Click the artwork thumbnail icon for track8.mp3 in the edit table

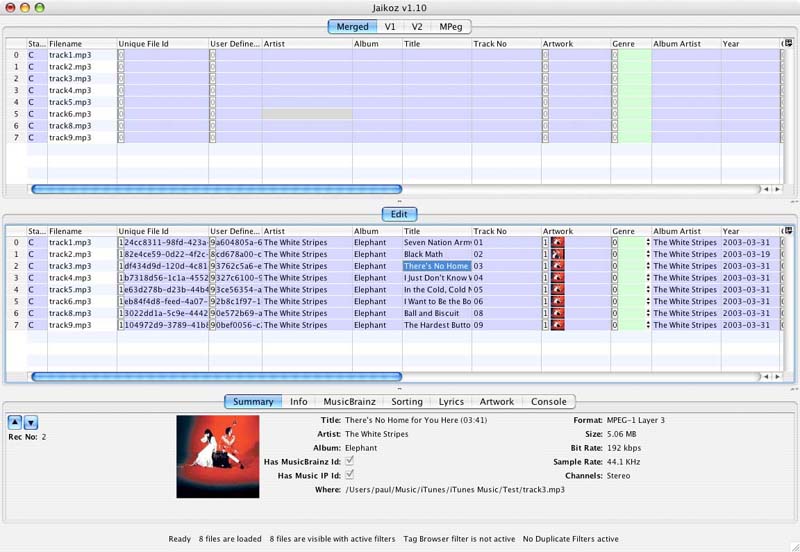coord(557,313)
